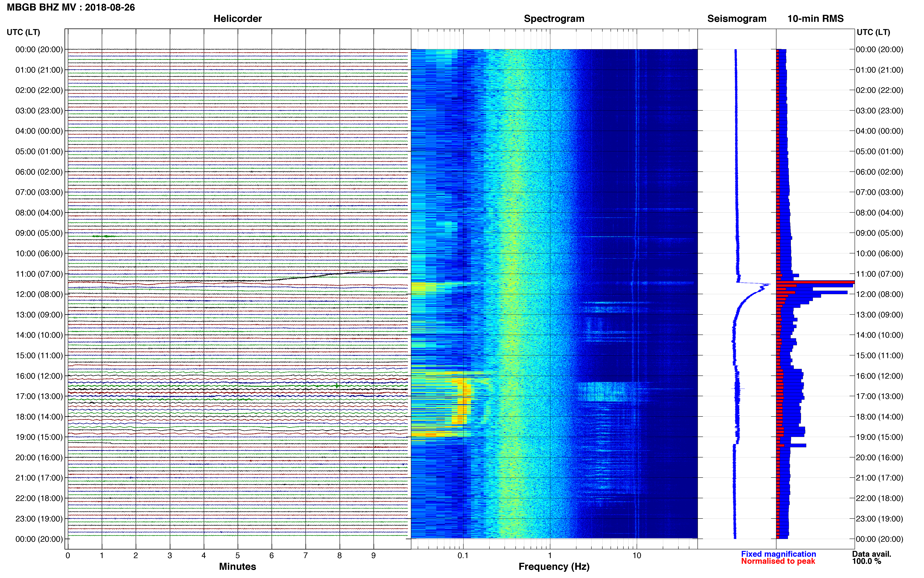924x578 pixels.
Task: Select the 'Helicorder' panel heading
Action: pyautogui.click(x=237, y=18)
